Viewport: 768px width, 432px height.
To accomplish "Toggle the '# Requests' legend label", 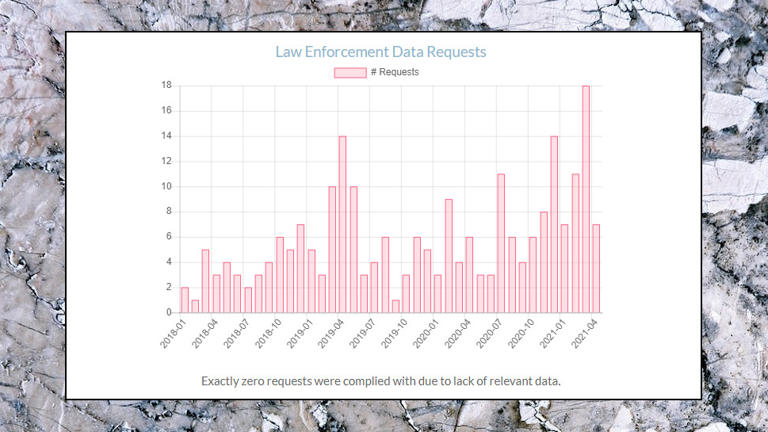I will click(x=394, y=72).
